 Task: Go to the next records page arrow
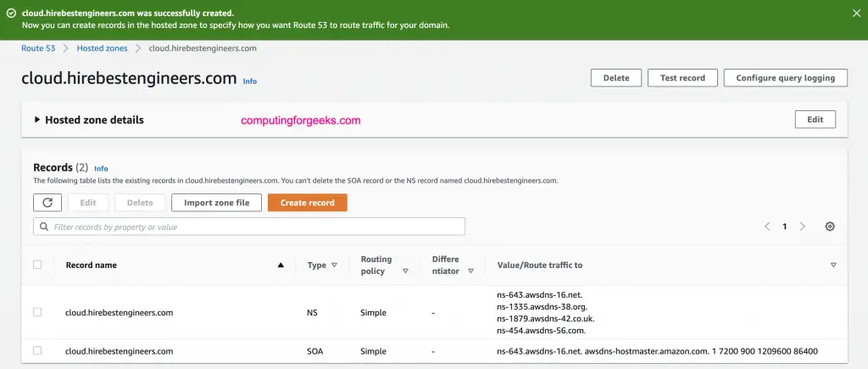tap(803, 226)
